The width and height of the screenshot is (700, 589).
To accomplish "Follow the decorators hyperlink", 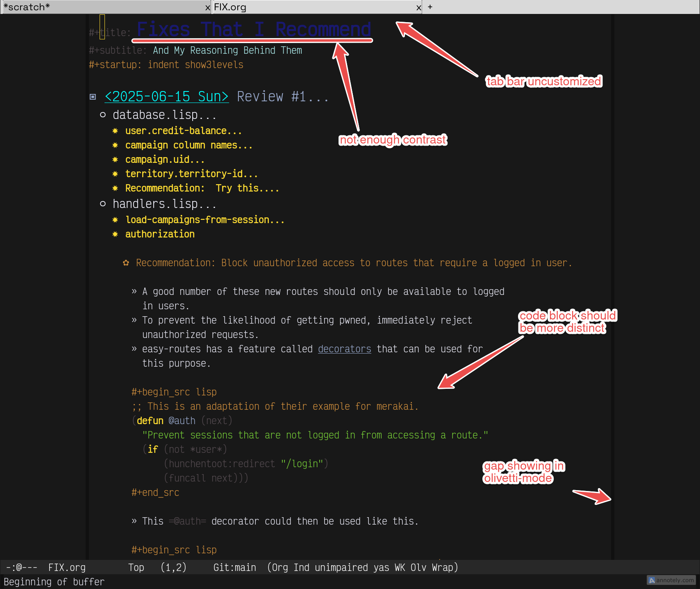I will 344,349.
